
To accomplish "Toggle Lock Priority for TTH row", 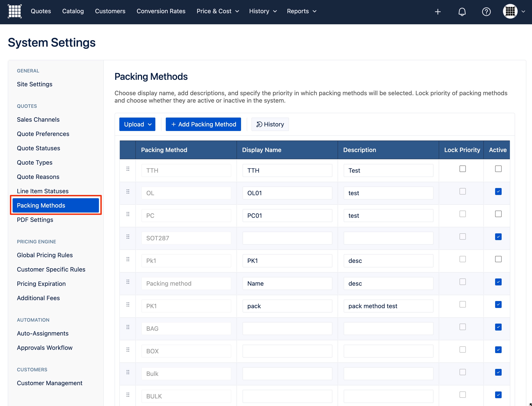I will [462, 169].
